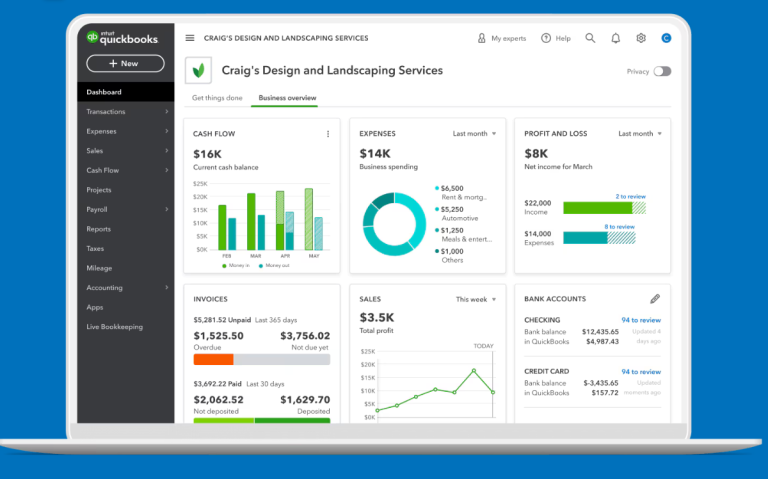Toggle the Privacy switch
This screenshot has width=768, height=479.
click(662, 72)
